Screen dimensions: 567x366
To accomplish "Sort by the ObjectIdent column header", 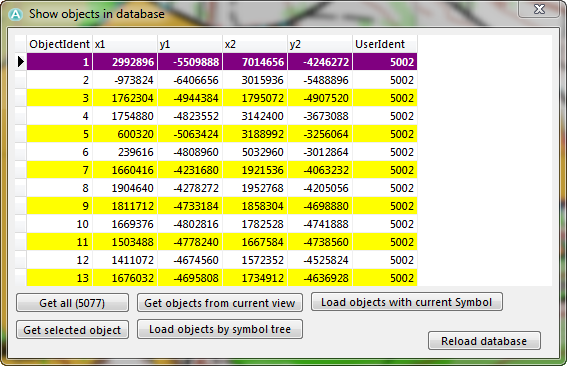I will click(59, 44).
